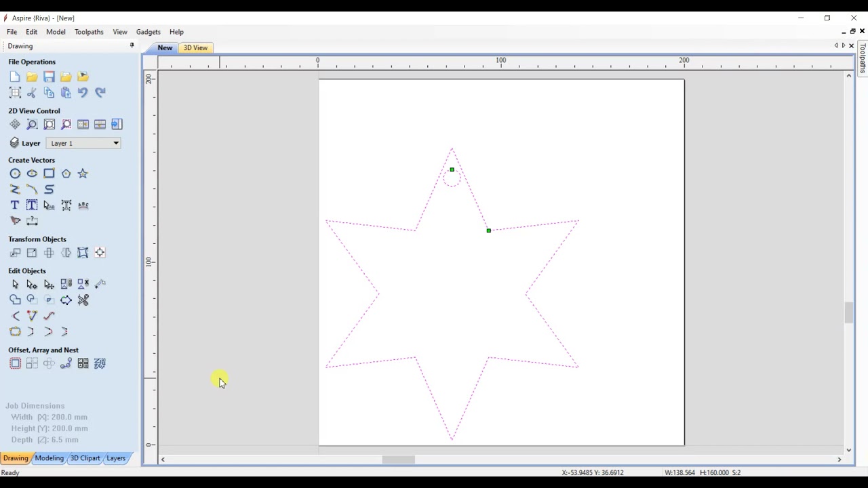
Task: Click the Text within Vector Box tool
Action: (32, 205)
